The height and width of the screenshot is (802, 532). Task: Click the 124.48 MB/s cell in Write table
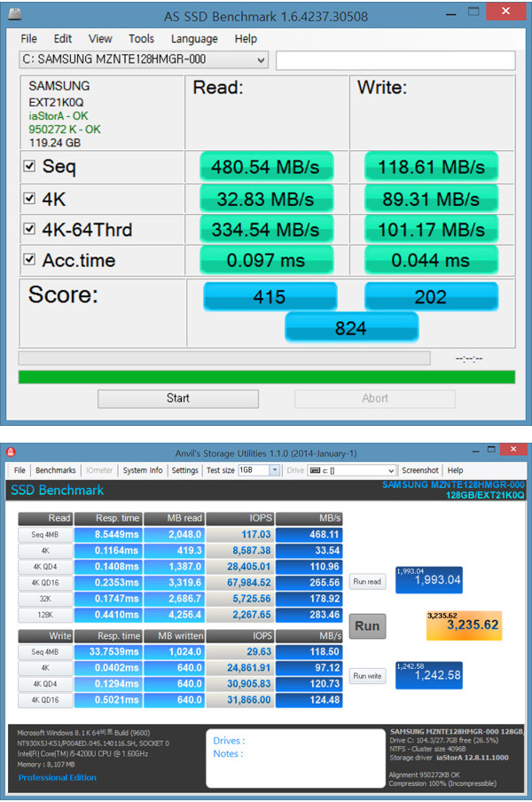(x=309, y=700)
